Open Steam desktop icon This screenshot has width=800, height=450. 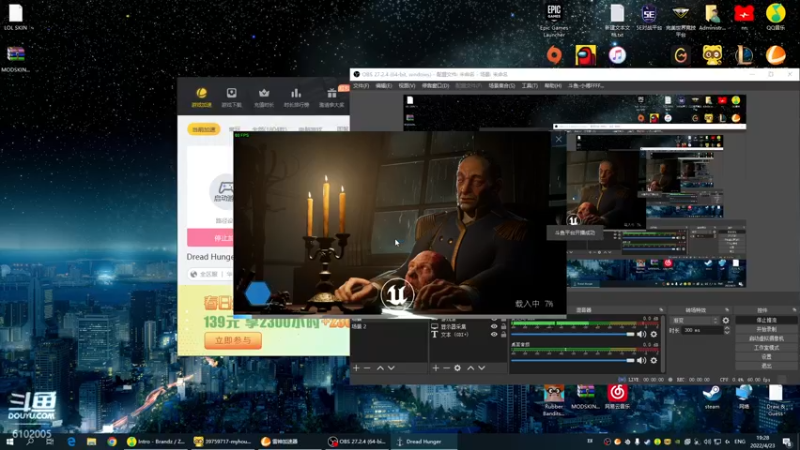[712, 397]
